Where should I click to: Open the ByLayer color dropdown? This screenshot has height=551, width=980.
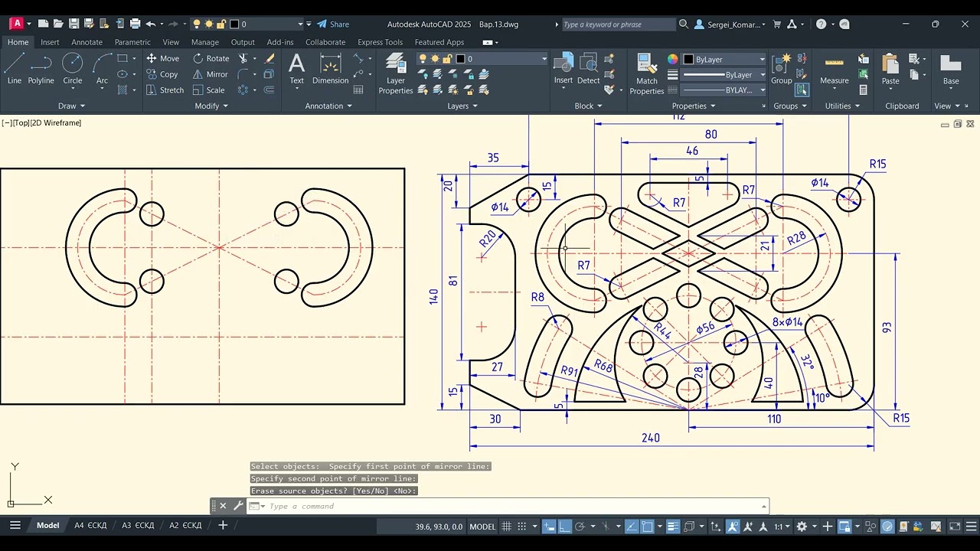724,59
